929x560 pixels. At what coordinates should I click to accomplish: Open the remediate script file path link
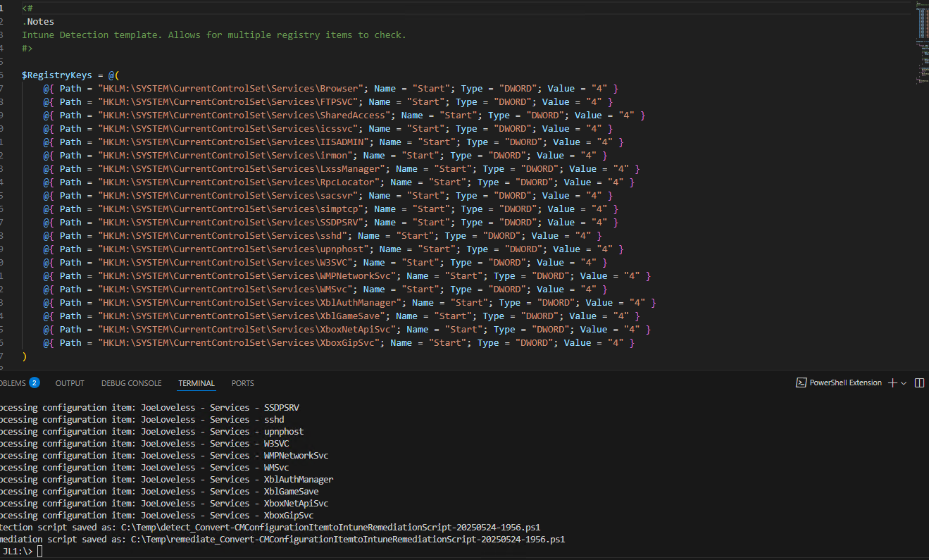(x=345, y=539)
